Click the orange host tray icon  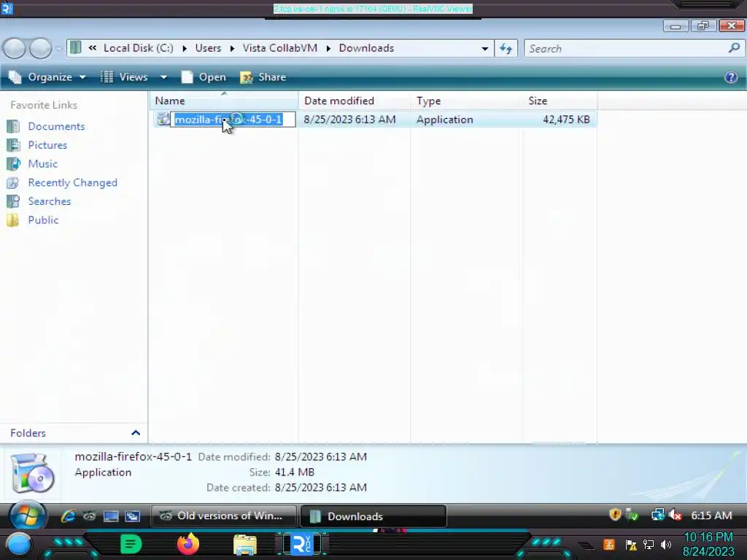pos(609,544)
